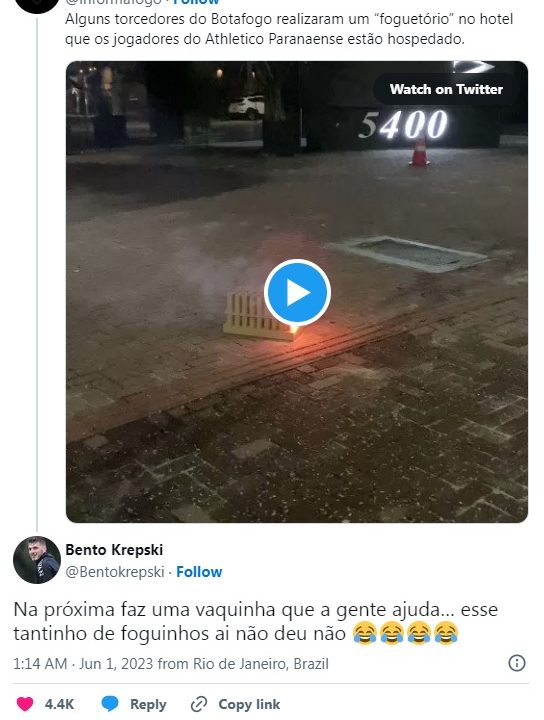Like the tweet with the heart icon
This screenshot has height=720, width=544.
coord(25,704)
